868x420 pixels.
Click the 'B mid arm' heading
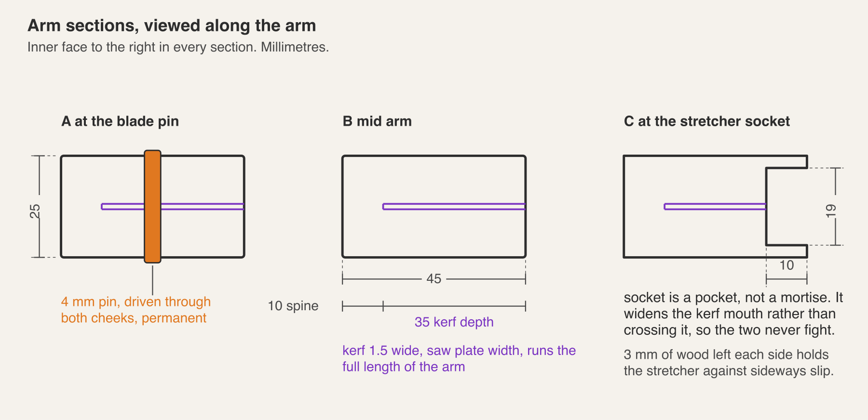pos(377,121)
